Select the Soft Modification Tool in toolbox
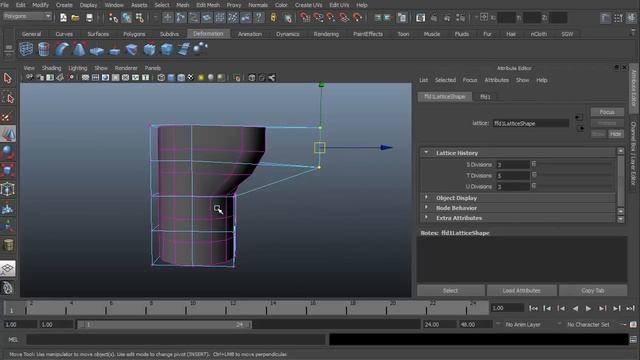640x360 pixels. pos(8,208)
